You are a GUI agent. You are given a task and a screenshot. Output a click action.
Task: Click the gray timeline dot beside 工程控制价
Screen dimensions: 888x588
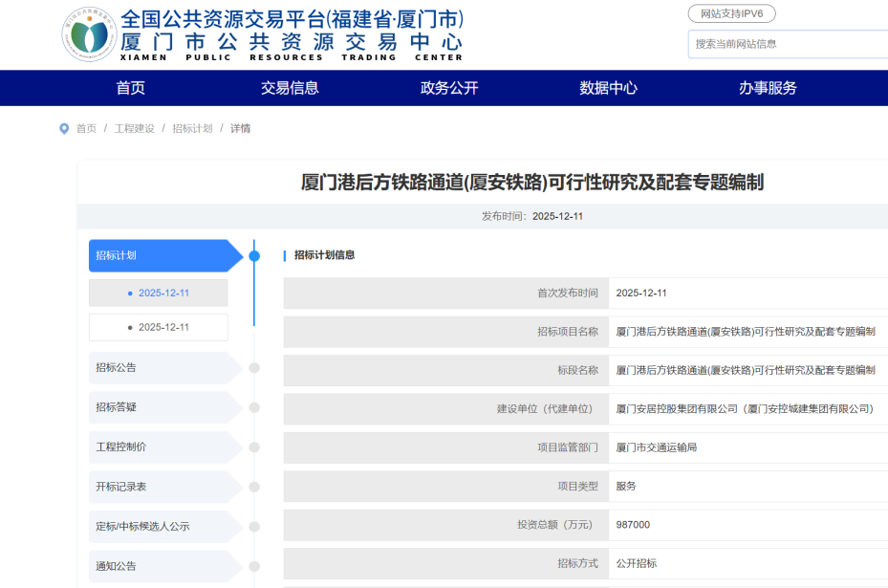254,446
